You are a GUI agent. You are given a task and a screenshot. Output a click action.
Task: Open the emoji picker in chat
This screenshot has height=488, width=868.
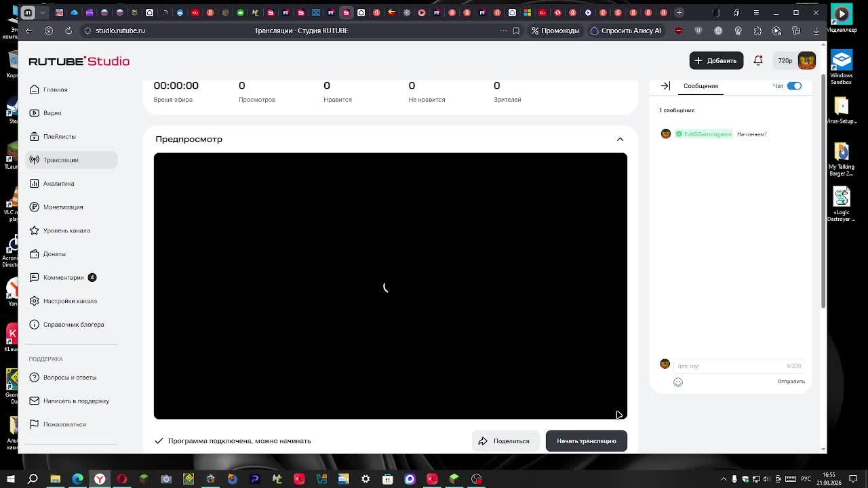tap(678, 382)
